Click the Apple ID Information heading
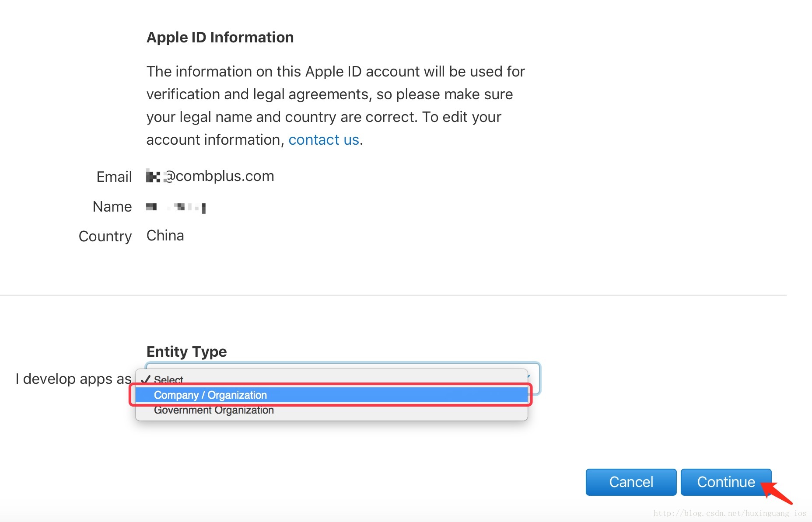The width and height of the screenshot is (812, 522). [x=220, y=37]
